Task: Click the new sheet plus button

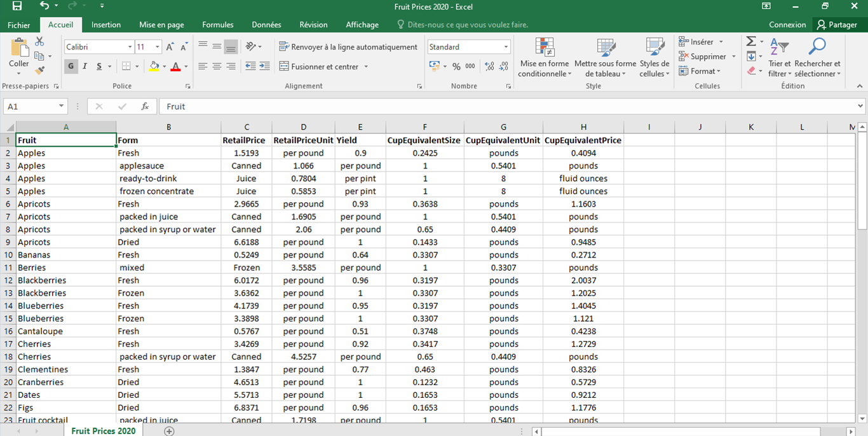Action: 169,431
